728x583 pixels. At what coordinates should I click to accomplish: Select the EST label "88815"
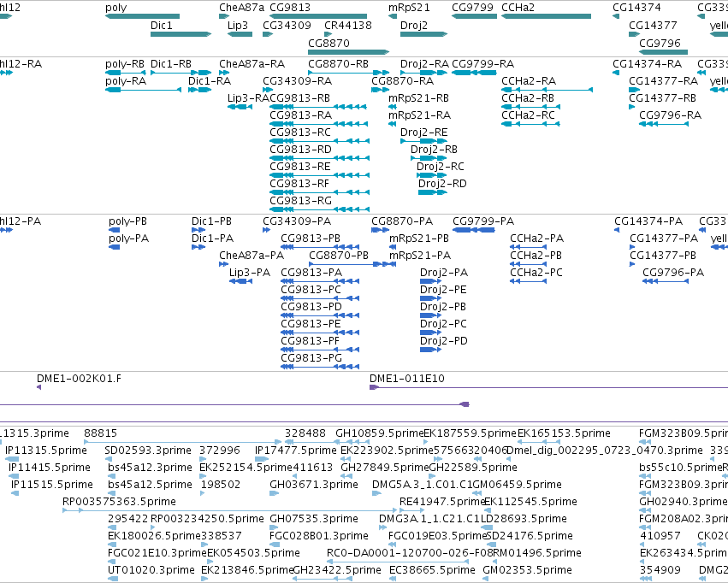tap(101, 433)
